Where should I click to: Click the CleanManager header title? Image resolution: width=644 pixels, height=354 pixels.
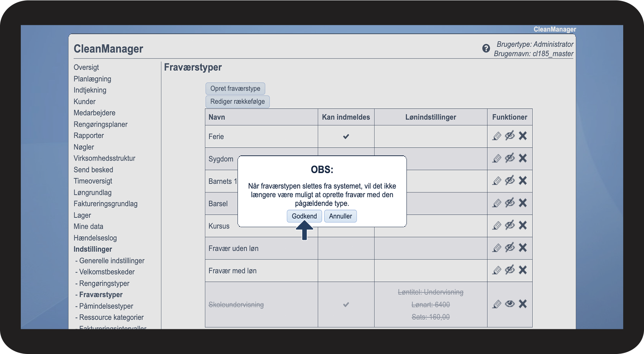pos(108,49)
